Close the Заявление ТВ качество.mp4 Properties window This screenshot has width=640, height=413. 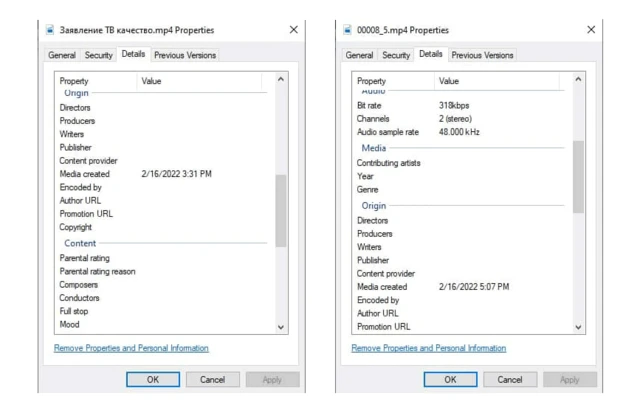[293, 30]
